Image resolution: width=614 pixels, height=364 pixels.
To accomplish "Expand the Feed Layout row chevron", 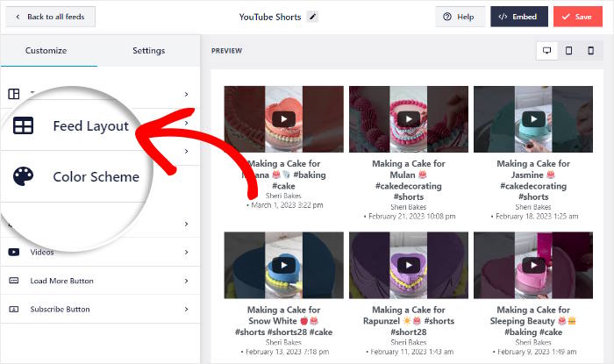I will tap(186, 123).
